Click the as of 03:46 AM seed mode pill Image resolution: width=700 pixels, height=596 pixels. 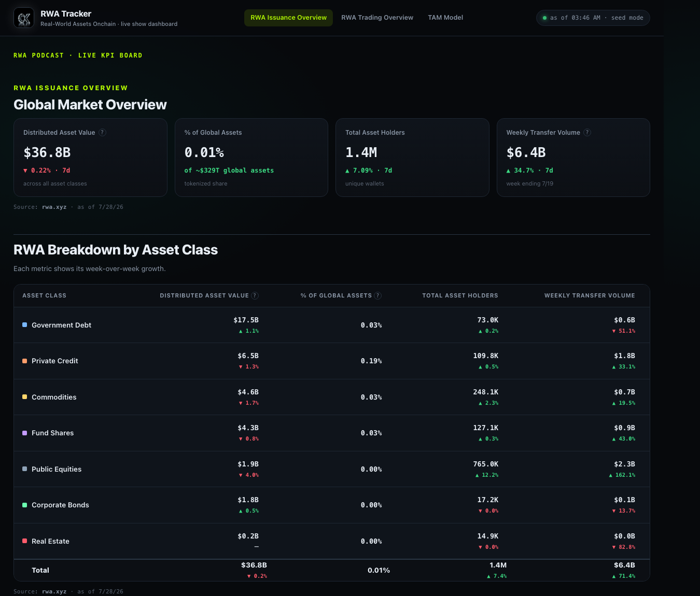point(593,18)
